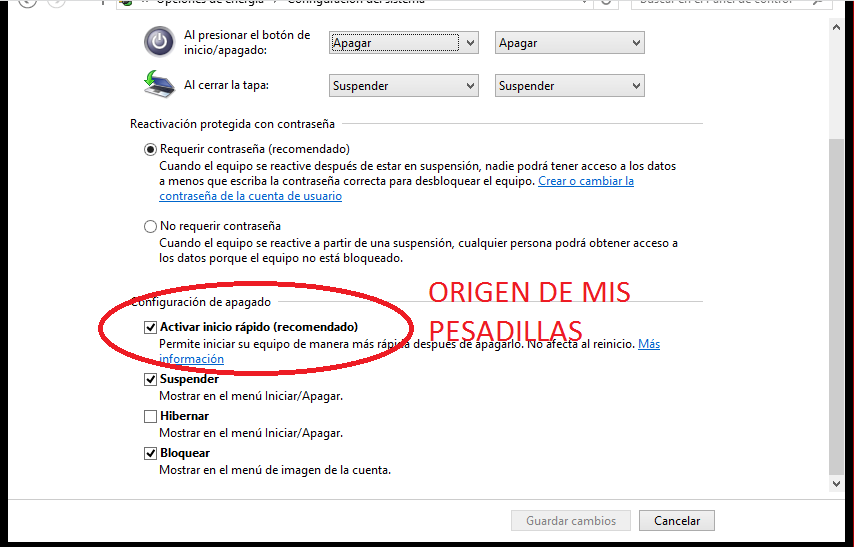Enable the Hibernar checkbox

(150, 416)
